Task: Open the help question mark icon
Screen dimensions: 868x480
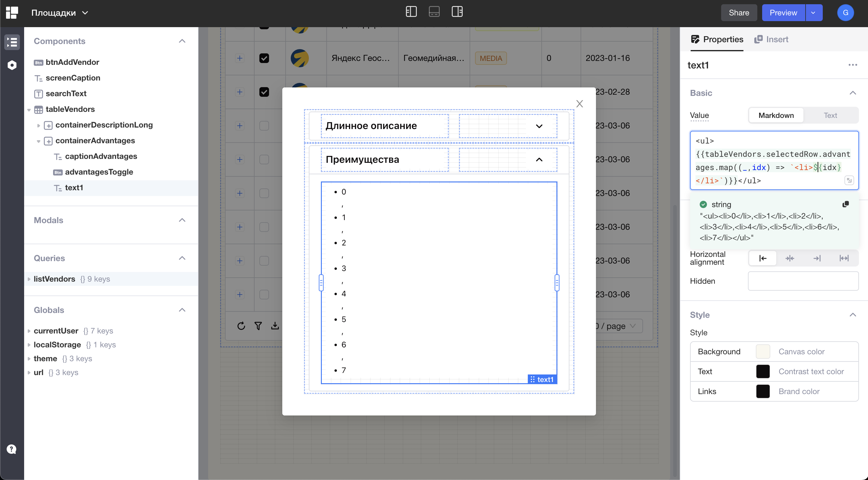Action: (11, 449)
